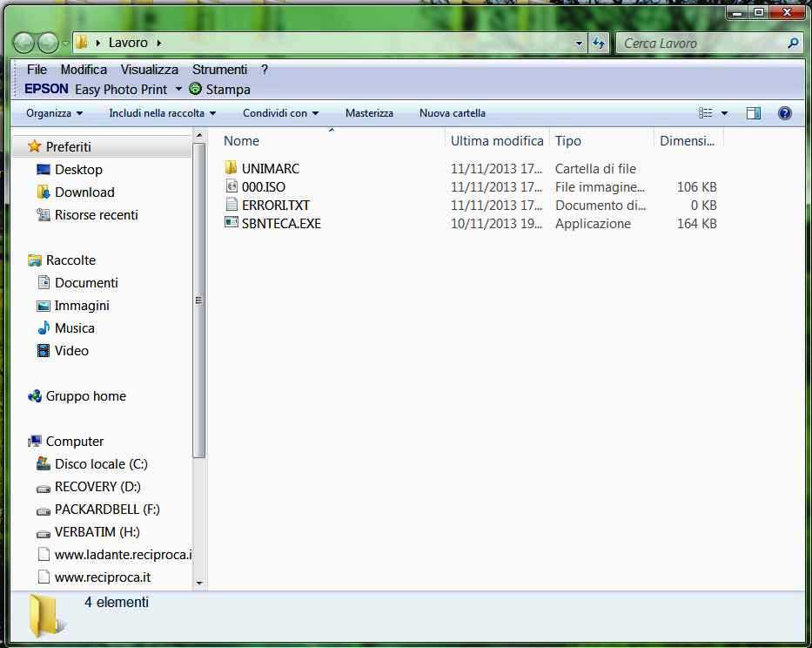
Task: Click EPSON Easy Photo Print toolbar button
Action: click(x=96, y=89)
